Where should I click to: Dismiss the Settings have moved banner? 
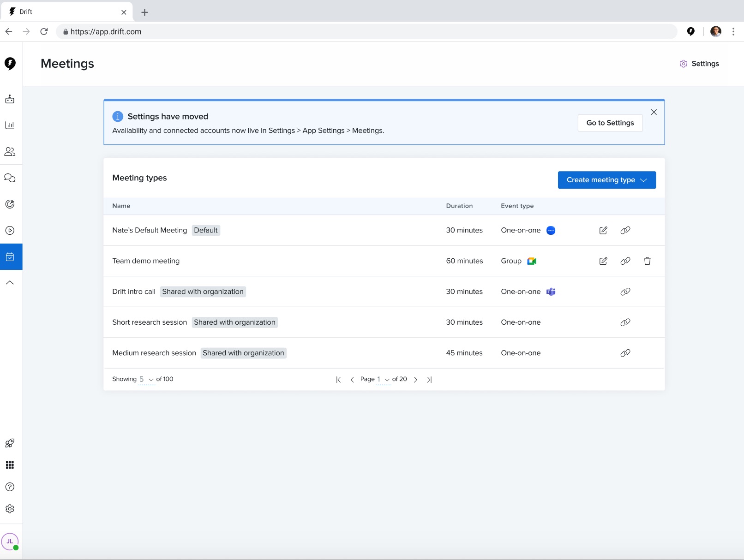[x=654, y=112]
